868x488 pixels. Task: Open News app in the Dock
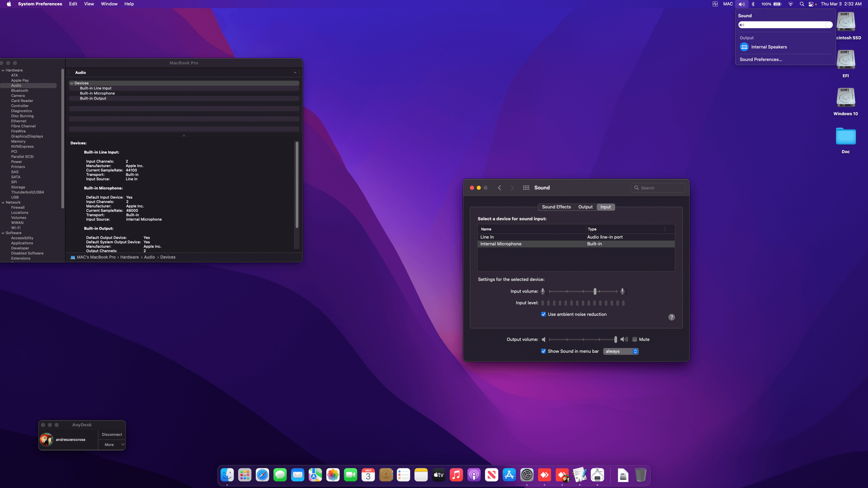pos(492,475)
